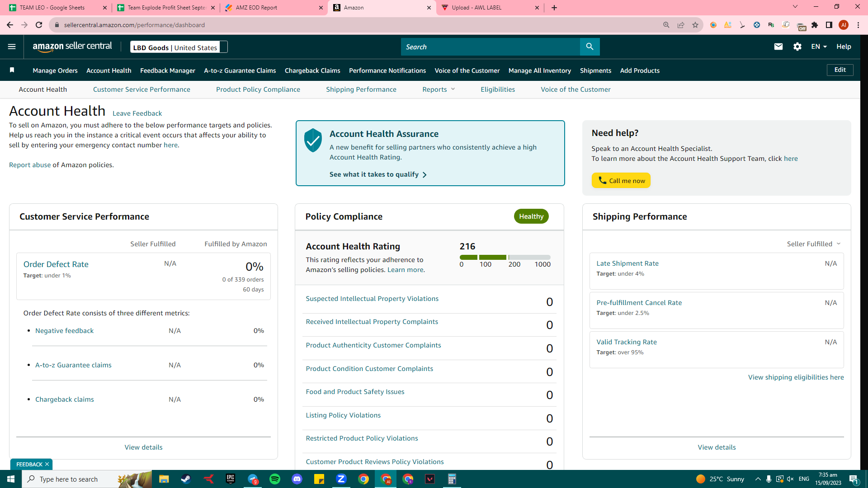Click the Windows taskbar search box
This screenshot has width=868, height=488.
tap(86, 479)
